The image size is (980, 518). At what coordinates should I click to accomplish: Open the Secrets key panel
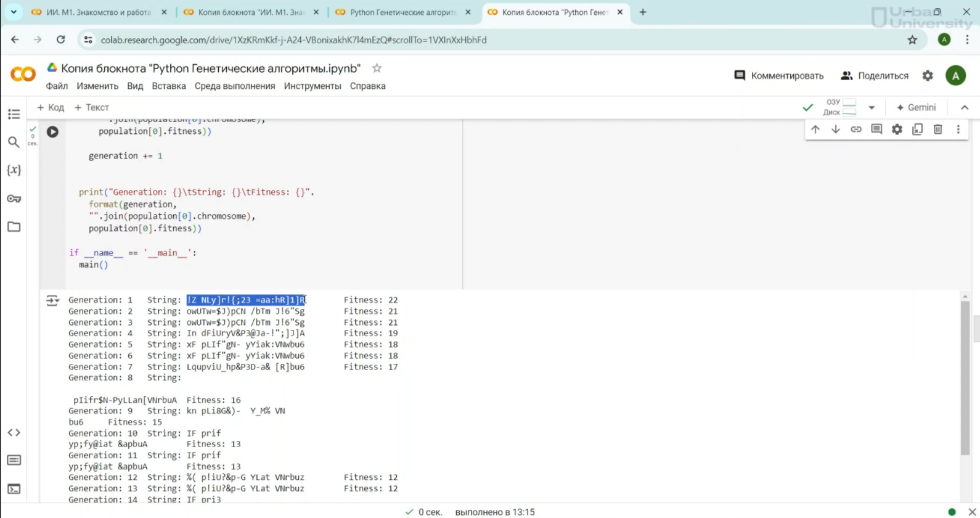[x=14, y=199]
